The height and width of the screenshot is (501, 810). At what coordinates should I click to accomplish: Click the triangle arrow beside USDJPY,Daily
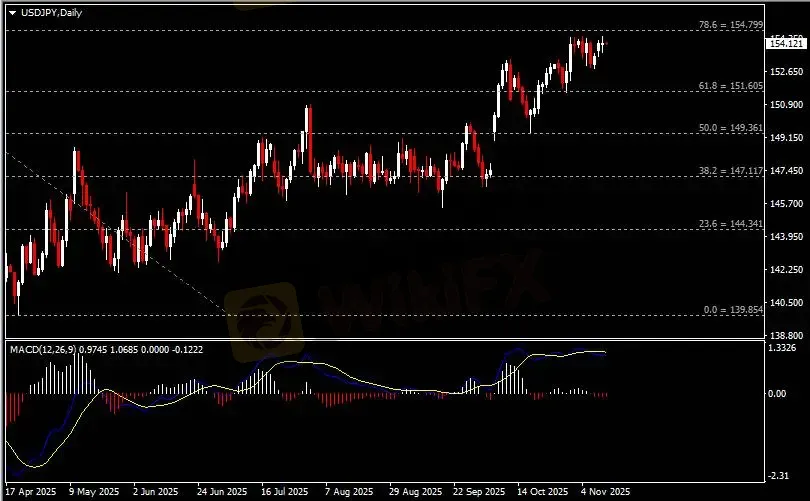(x=12, y=12)
